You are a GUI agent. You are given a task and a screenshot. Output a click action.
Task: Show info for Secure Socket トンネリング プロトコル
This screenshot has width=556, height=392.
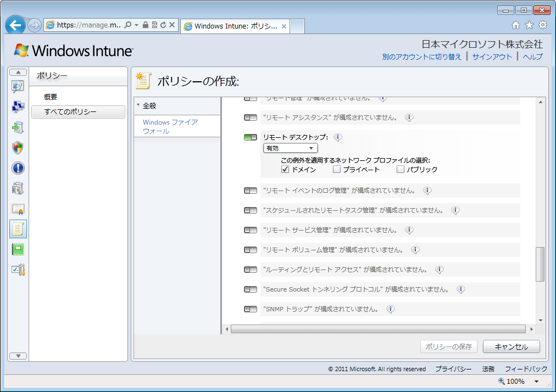(x=460, y=289)
